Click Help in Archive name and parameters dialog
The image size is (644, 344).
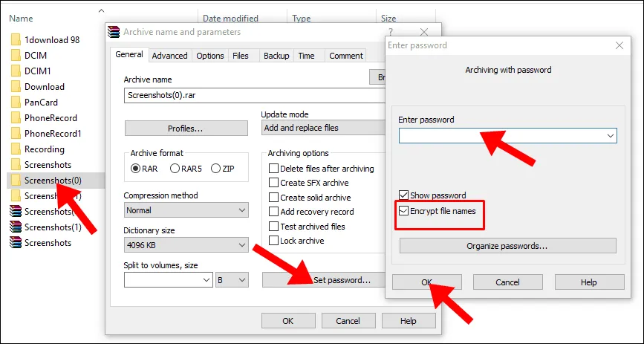click(x=409, y=321)
